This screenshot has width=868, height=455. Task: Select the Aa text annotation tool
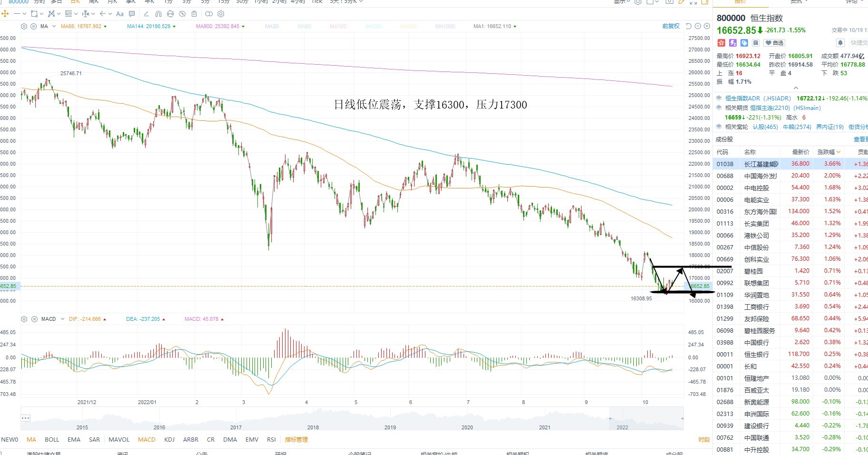[120, 14]
